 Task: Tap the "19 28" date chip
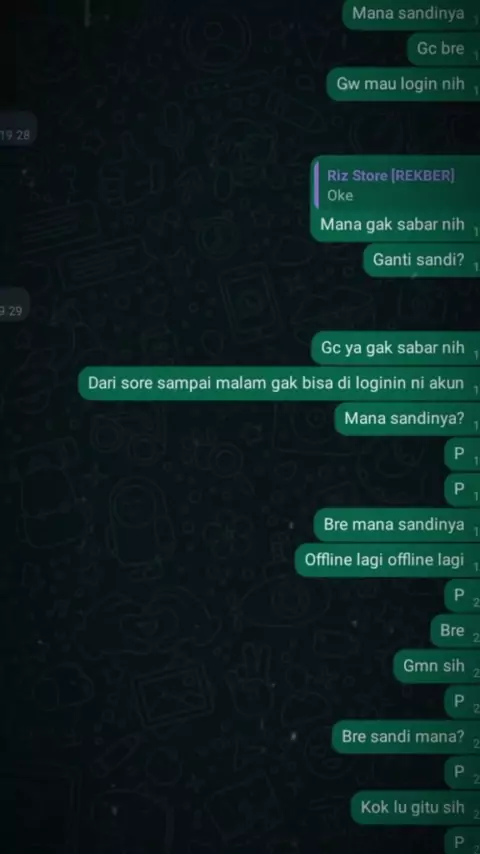pyautogui.click(x=16, y=135)
